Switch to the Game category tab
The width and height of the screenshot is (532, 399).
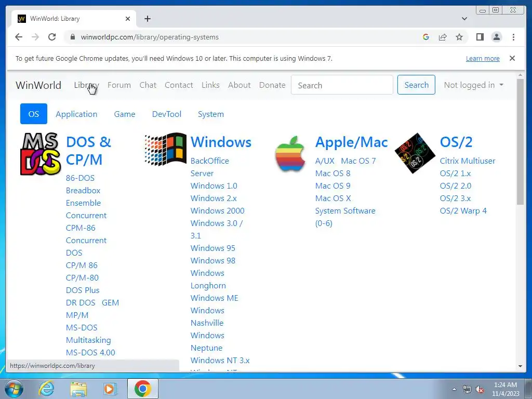tap(125, 114)
